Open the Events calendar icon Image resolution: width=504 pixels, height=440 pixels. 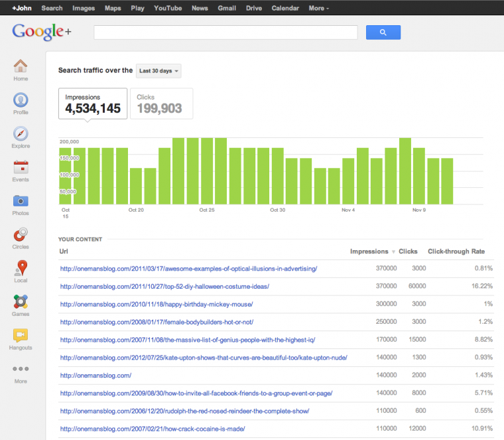pos(21,167)
